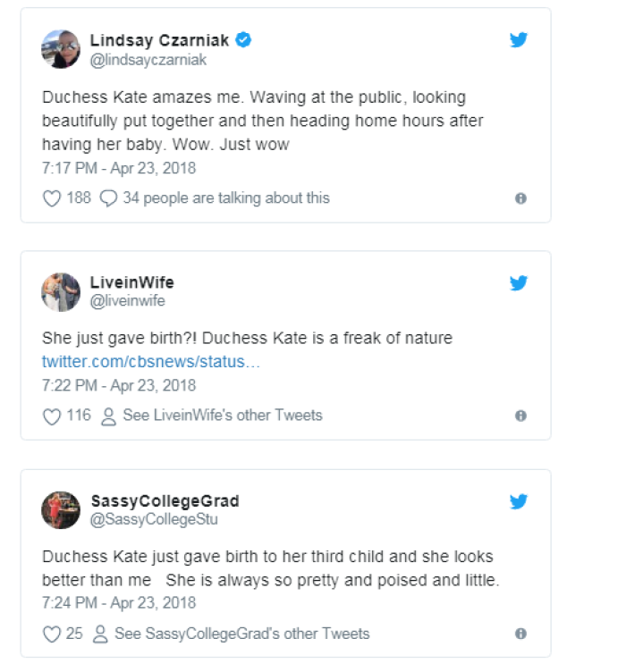Screen dimensions: 626x672
Task: Open SassyCollegeGrad's avatar image
Action: 61,510
